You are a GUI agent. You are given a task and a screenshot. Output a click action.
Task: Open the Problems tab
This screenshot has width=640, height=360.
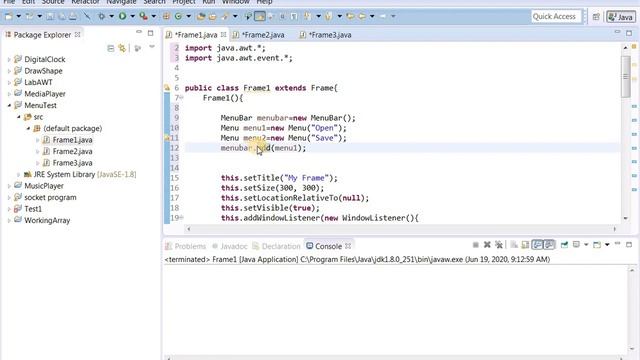click(x=186, y=246)
